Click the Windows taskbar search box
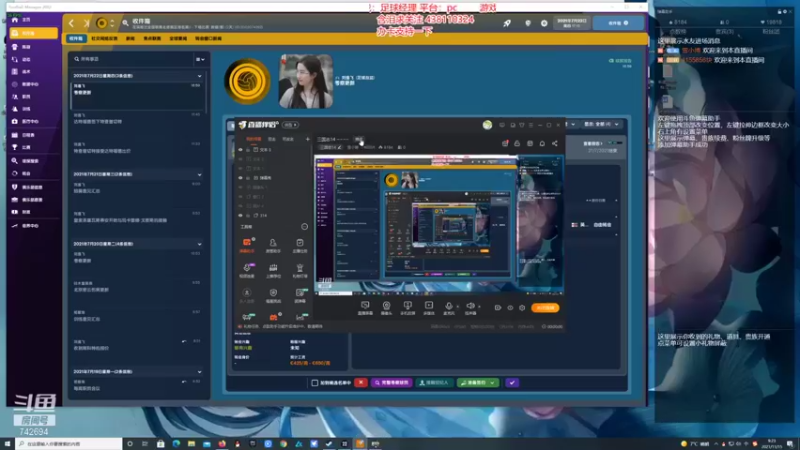The height and width of the screenshot is (450, 800). pyautogui.click(x=69, y=444)
